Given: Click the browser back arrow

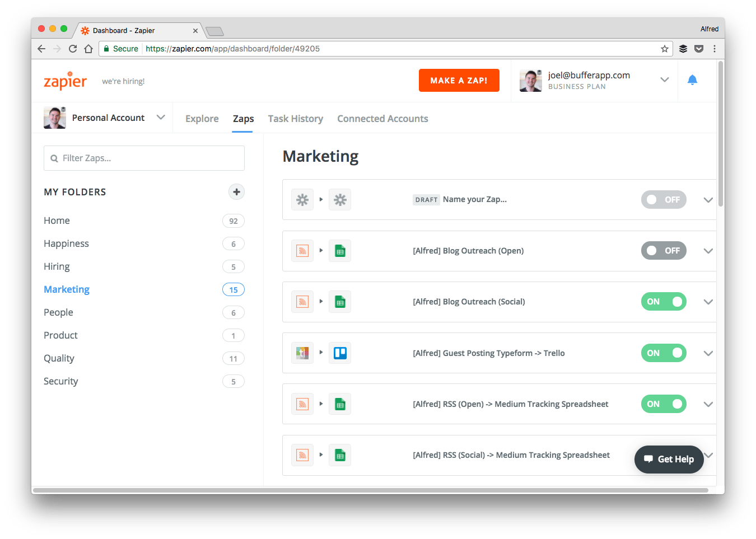Looking at the screenshot, I should tap(41, 49).
